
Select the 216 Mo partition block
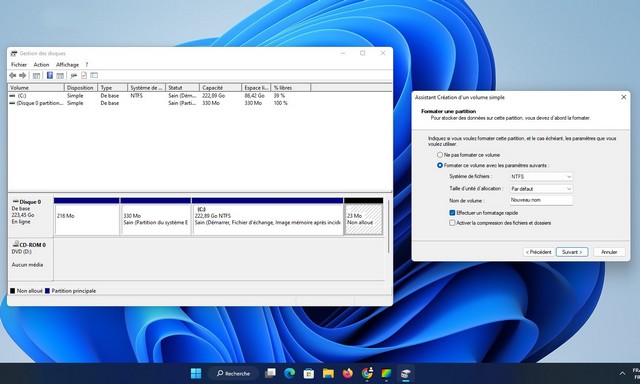tap(87, 217)
